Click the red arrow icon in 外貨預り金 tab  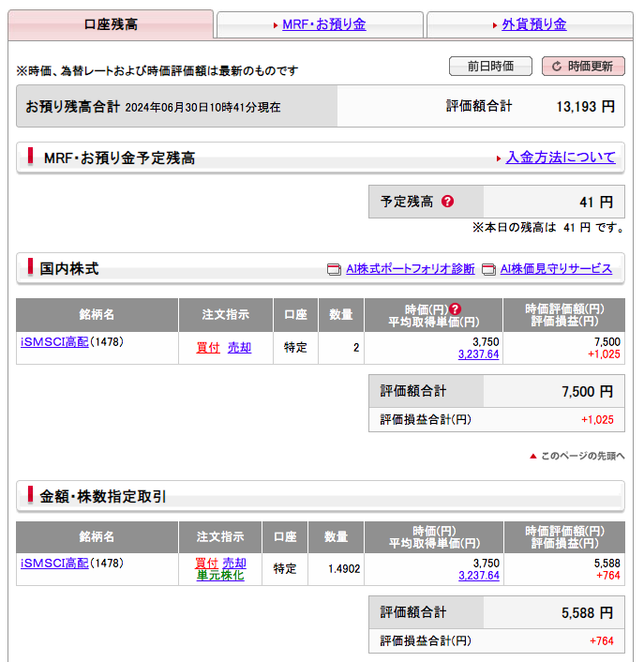click(495, 25)
